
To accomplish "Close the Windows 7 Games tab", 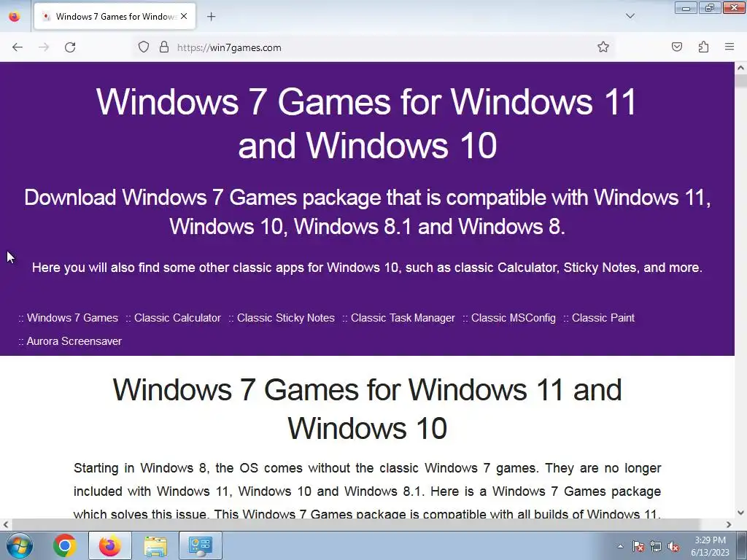I will (x=184, y=16).
